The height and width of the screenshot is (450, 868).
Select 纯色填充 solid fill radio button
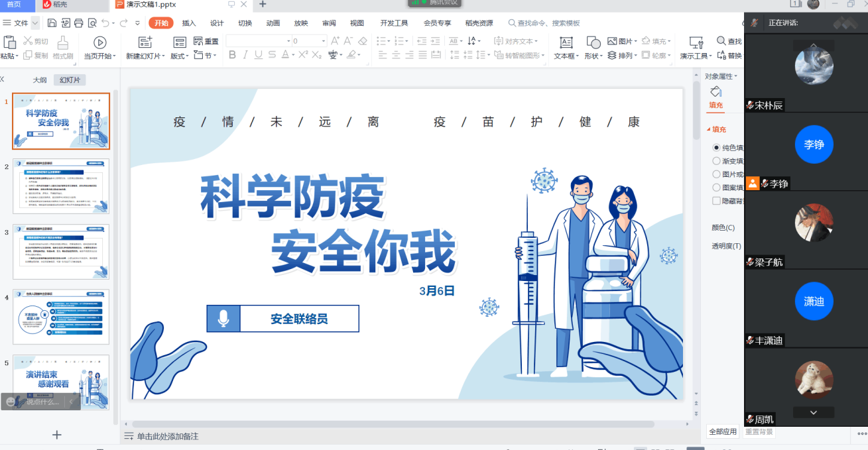point(716,148)
